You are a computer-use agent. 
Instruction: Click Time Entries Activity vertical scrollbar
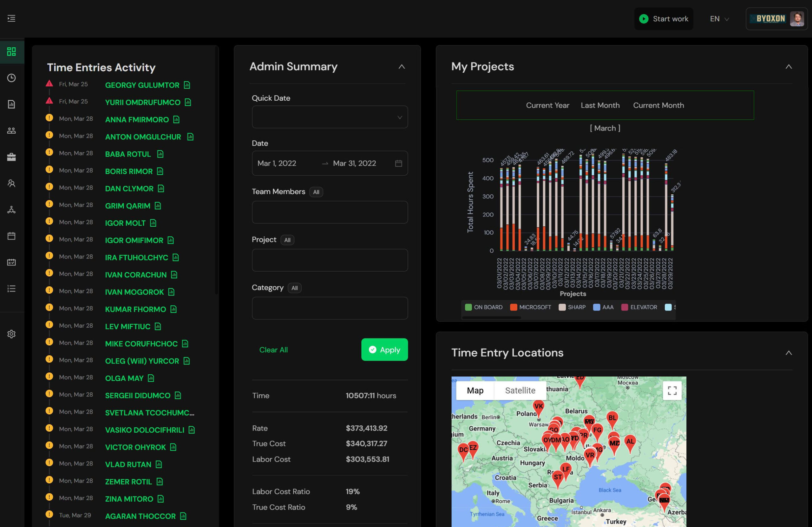tap(216, 171)
